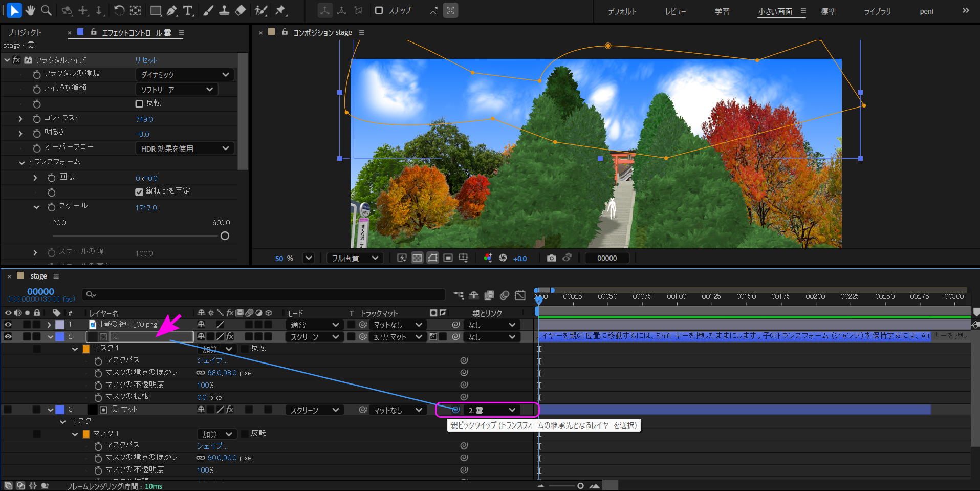Open the プロジェクト panel tab
The width and height of the screenshot is (980, 491).
coord(25,32)
